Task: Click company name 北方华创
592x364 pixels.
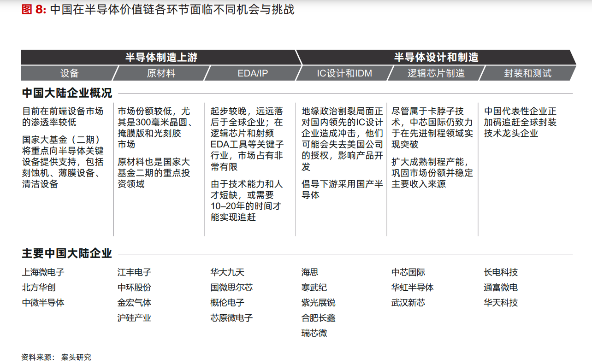Action: pyautogui.click(x=39, y=288)
